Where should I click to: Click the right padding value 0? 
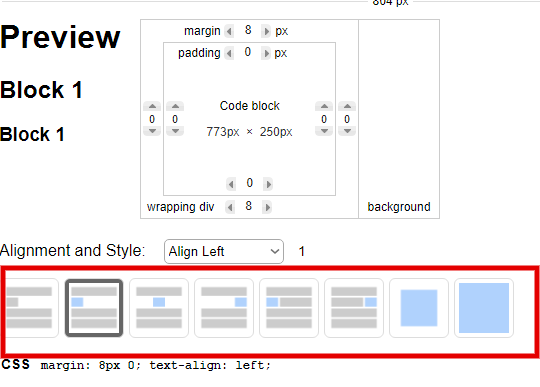pos(324,119)
